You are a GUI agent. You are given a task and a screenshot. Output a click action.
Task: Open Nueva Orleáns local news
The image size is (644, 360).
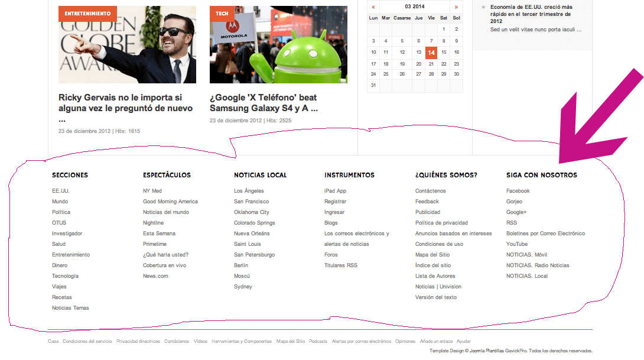(x=252, y=233)
